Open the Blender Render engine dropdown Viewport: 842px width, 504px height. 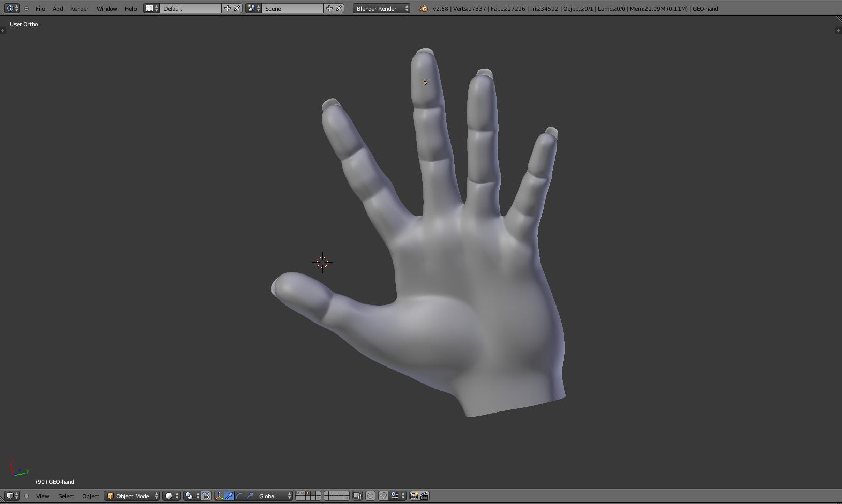[x=382, y=9]
